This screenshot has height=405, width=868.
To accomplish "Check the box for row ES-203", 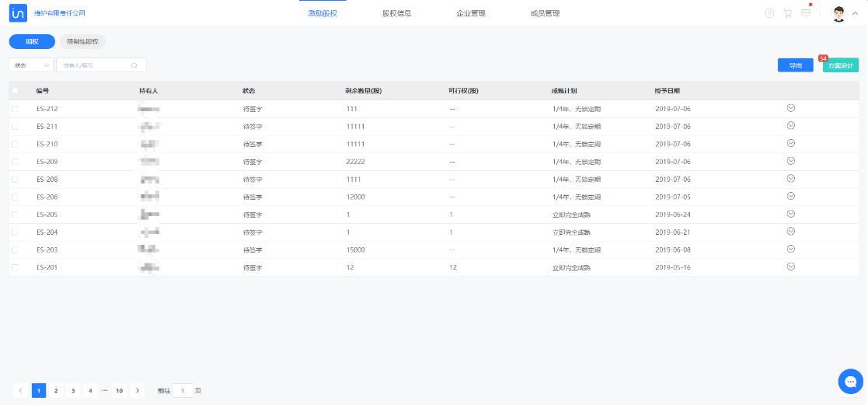I will [x=15, y=250].
